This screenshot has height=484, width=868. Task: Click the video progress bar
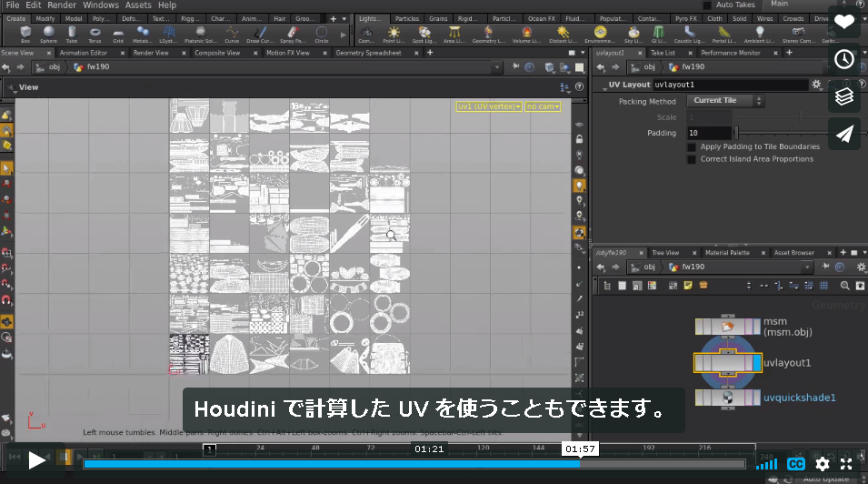click(x=414, y=464)
